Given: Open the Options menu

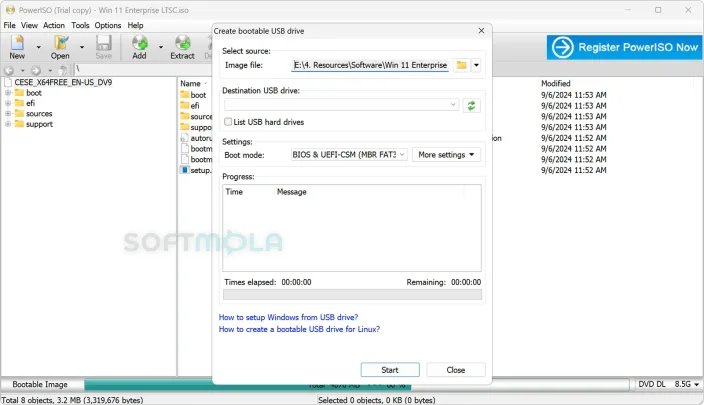Looking at the screenshot, I should [x=108, y=25].
